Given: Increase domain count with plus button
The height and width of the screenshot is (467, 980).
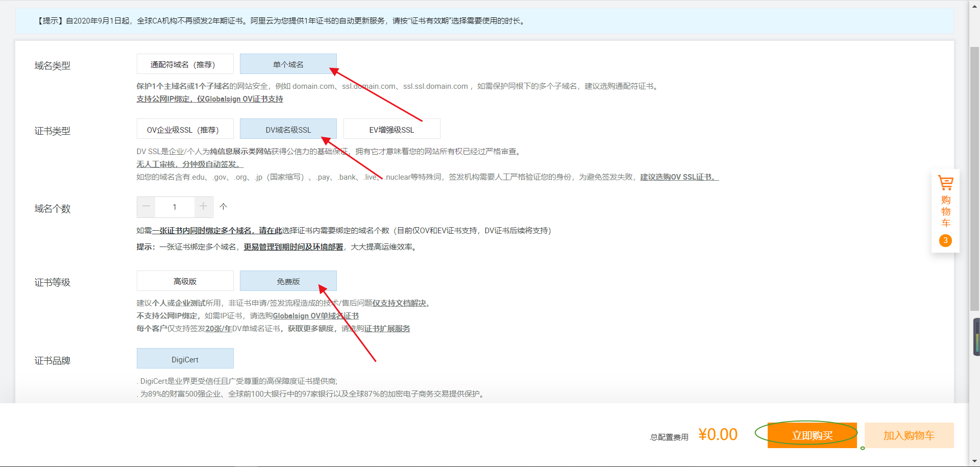Looking at the screenshot, I should [x=203, y=207].
